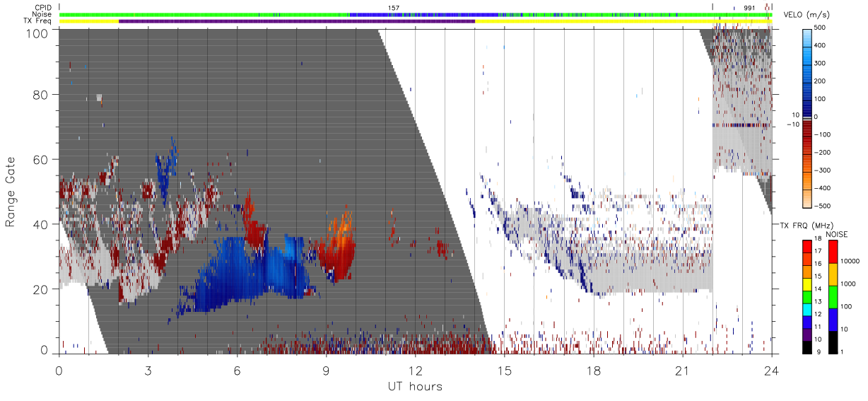868x401 pixels.
Task: Click UT hours tick label 12
Action: [415, 371]
